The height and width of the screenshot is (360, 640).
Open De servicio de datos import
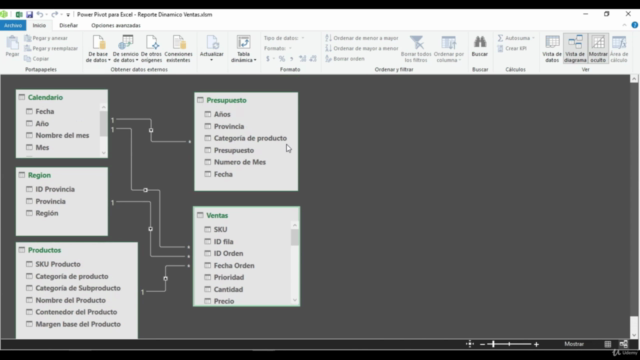[125, 49]
